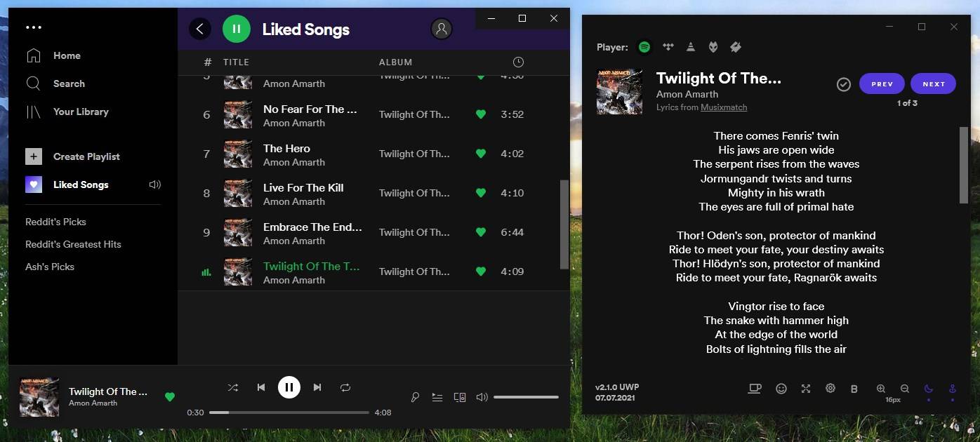Select Tidal as the lyrics player source
Screen dimensions: 980x442
pos(668,47)
